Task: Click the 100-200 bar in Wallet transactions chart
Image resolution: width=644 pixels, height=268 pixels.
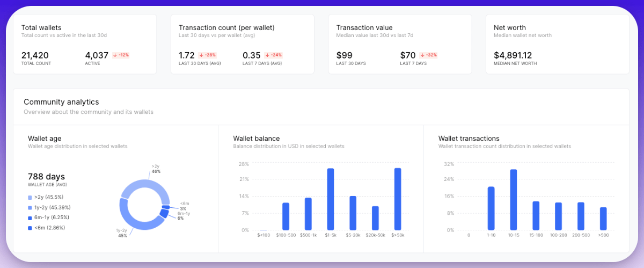Action: (558, 216)
